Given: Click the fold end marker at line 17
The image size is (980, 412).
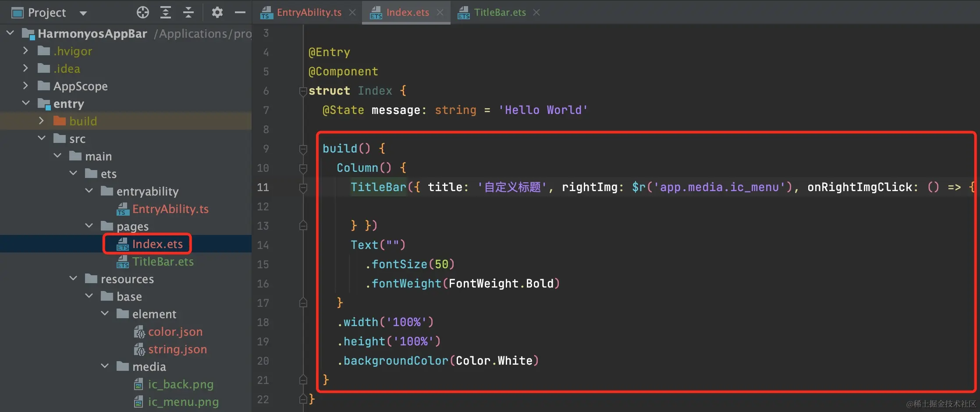Looking at the screenshot, I should pyautogui.click(x=303, y=303).
